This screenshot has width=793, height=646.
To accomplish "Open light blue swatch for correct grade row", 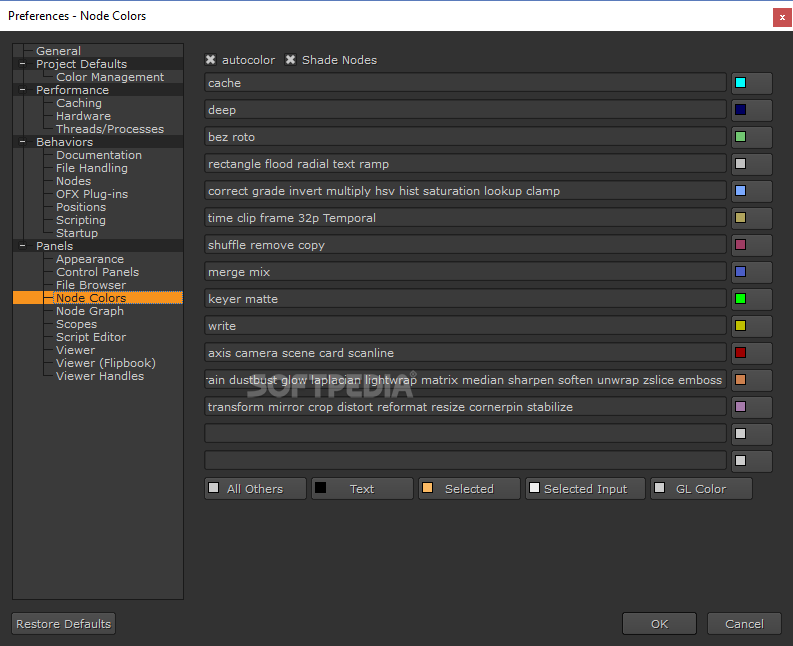I will click(x=752, y=191).
